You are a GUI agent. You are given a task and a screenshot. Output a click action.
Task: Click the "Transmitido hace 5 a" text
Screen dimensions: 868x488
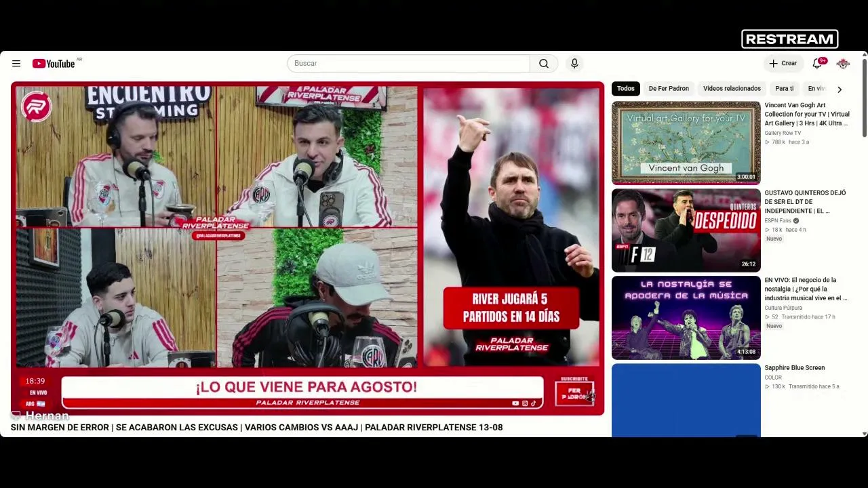pyautogui.click(x=814, y=387)
